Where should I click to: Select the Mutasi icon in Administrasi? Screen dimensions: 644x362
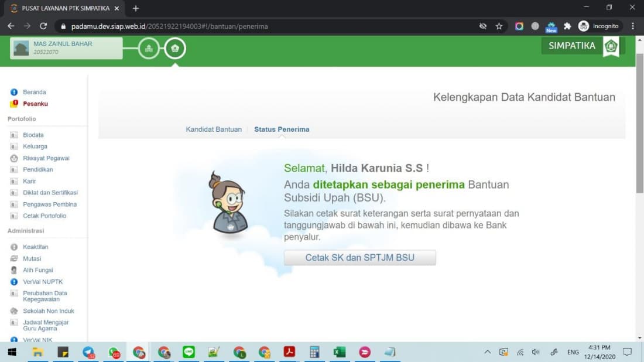point(13,258)
